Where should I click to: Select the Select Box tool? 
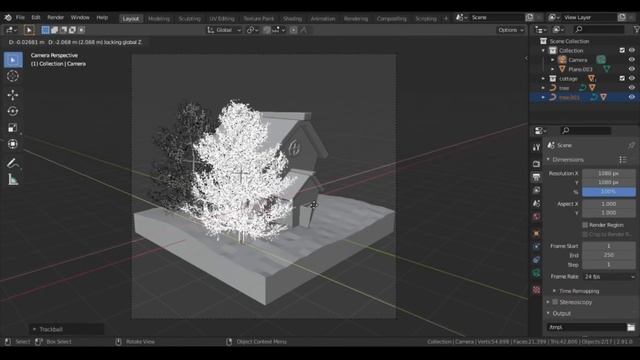pyautogui.click(x=13, y=60)
